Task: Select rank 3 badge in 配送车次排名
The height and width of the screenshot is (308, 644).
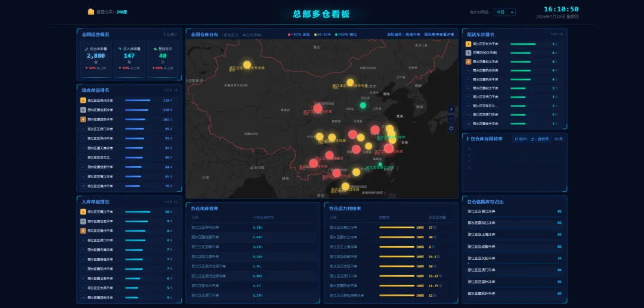Action: coord(468,61)
